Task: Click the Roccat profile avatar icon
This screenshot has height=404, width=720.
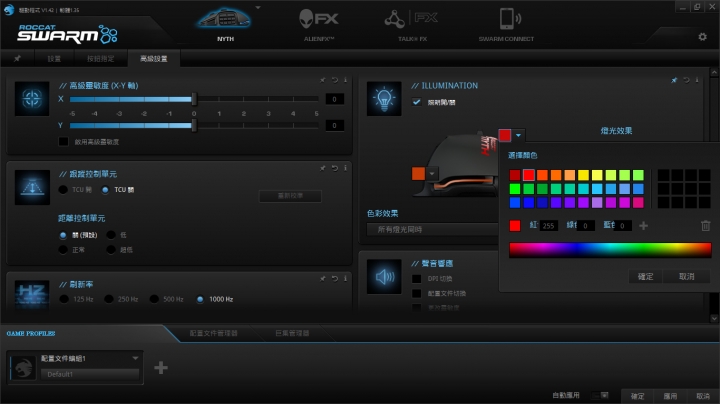Action: (x=23, y=367)
